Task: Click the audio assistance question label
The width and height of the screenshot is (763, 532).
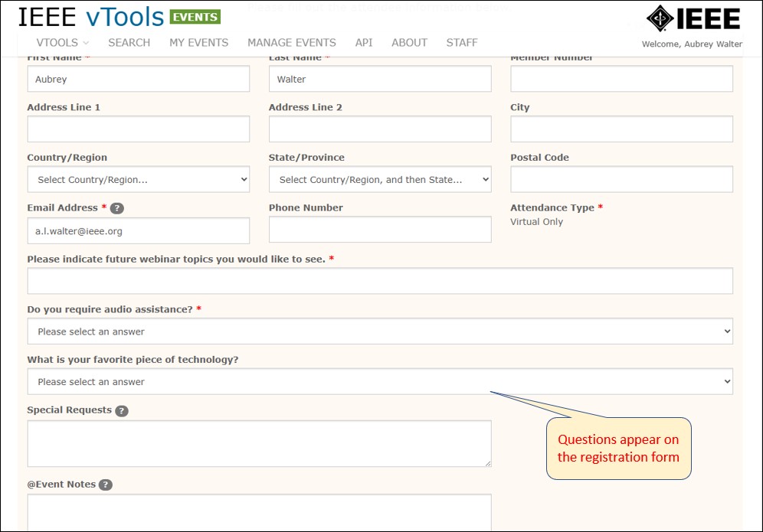Action: (110, 310)
